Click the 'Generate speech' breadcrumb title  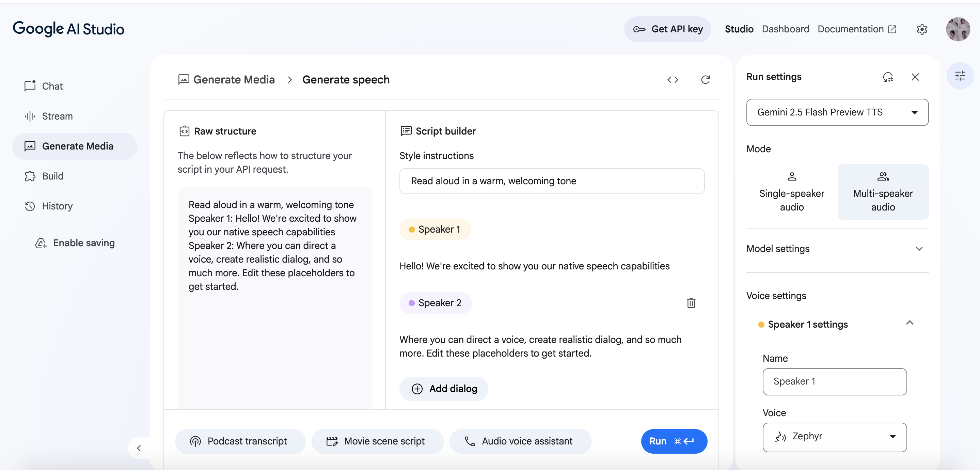[345, 80]
